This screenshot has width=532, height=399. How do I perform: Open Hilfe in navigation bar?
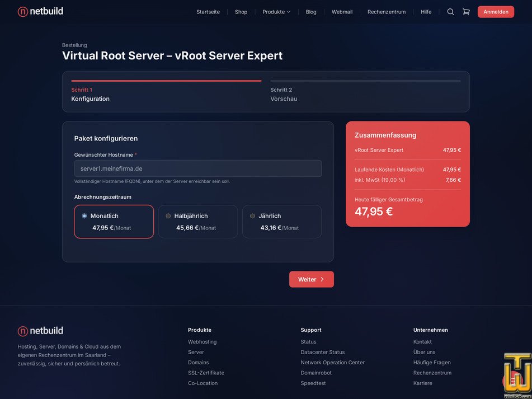coord(426,12)
